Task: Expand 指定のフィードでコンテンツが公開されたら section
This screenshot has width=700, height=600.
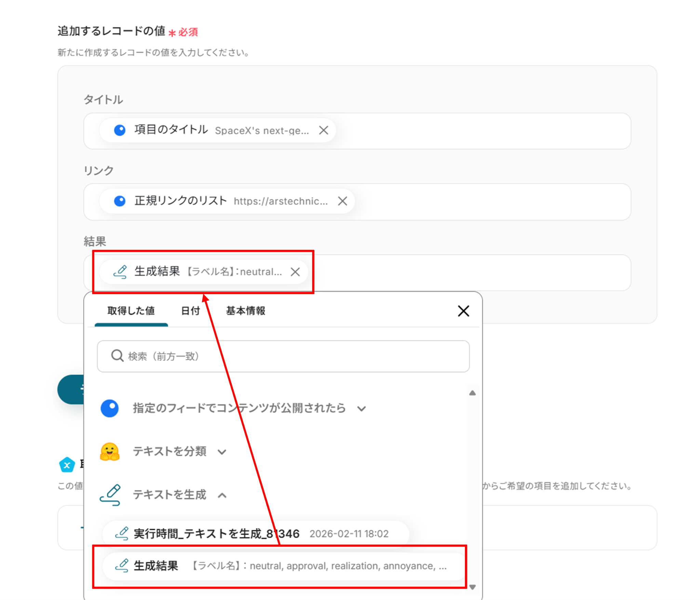Action: (362, 409)
